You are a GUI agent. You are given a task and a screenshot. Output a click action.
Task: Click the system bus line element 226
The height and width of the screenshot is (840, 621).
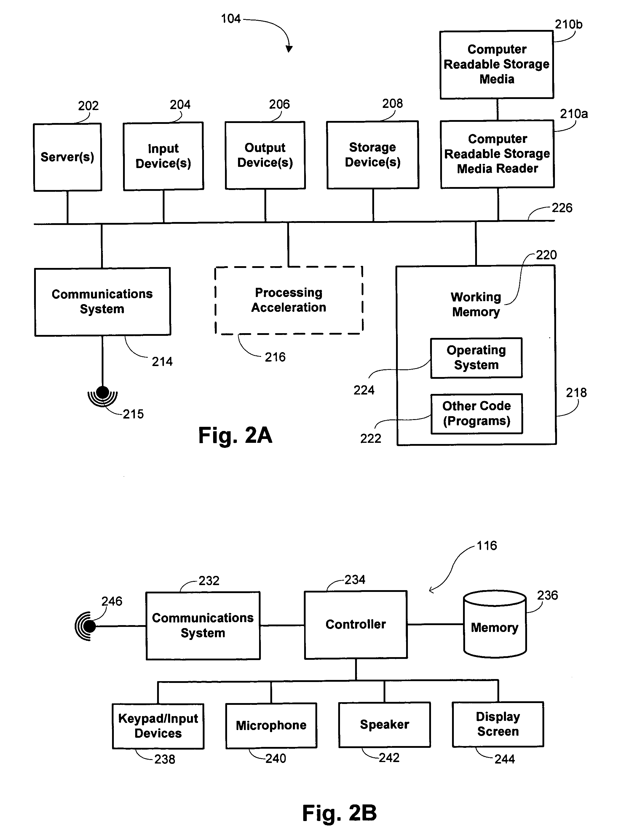tap(311, 201)
